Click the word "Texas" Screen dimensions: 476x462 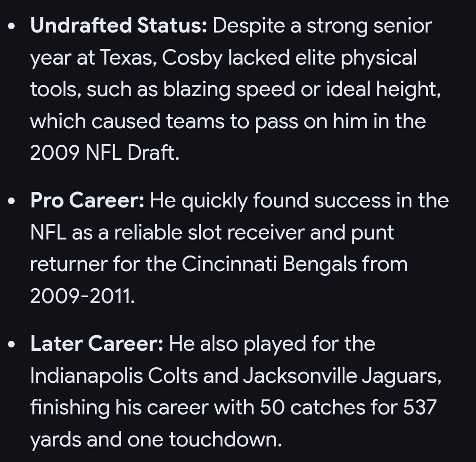pyautogui.click(x=126, y=58)
